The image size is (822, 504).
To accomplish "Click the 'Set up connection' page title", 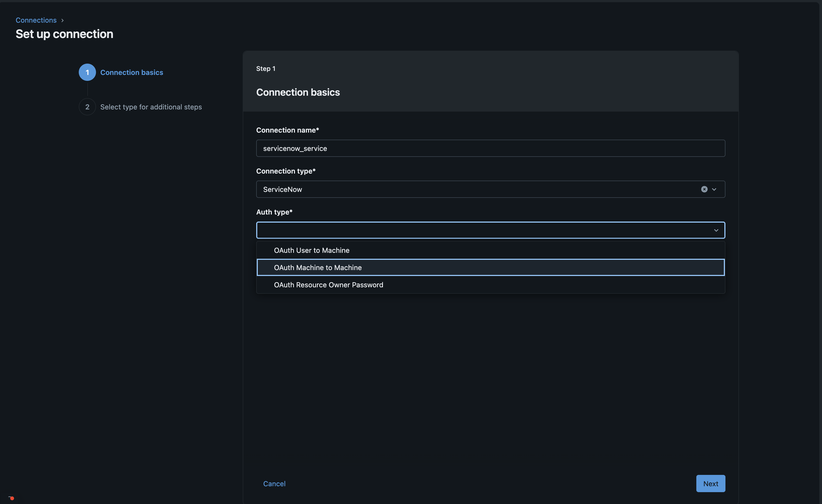I will (64, 34).
